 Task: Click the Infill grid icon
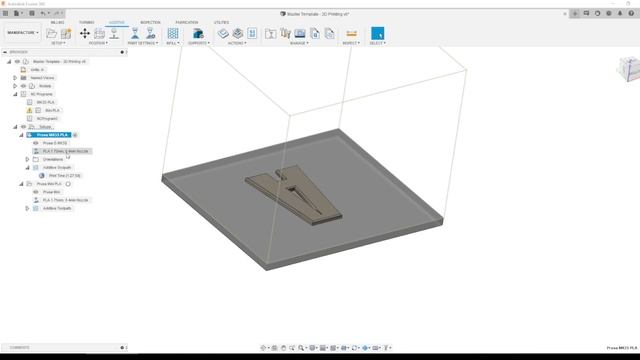pyautogui.click(x=173, y=33)
